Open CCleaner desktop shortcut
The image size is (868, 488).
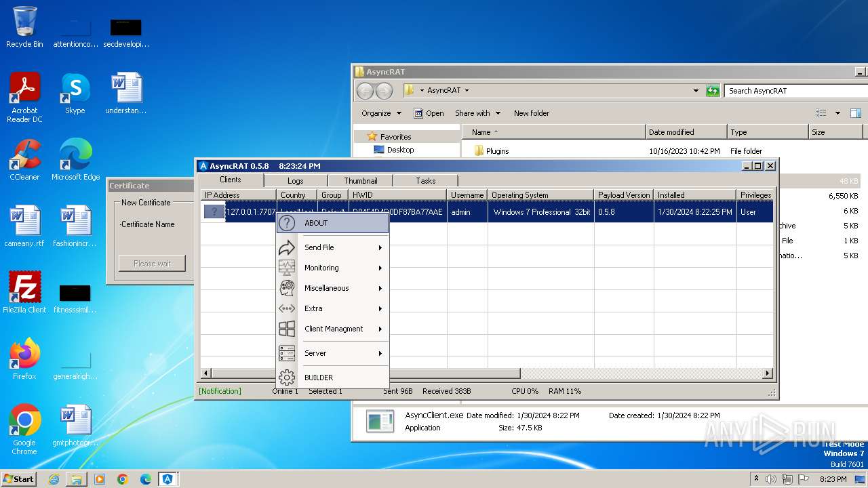[x=24, y=160]
